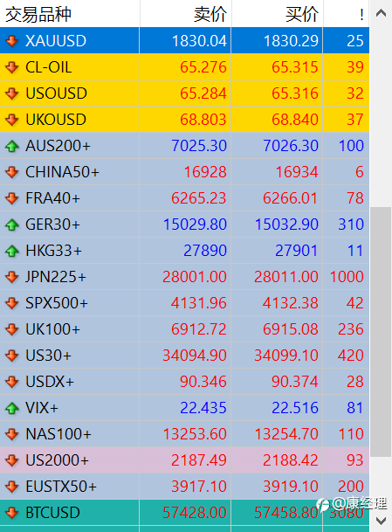Click the green up arrow beside GER30+
Screen dimensions: 392x532
(x=12, y=225)
